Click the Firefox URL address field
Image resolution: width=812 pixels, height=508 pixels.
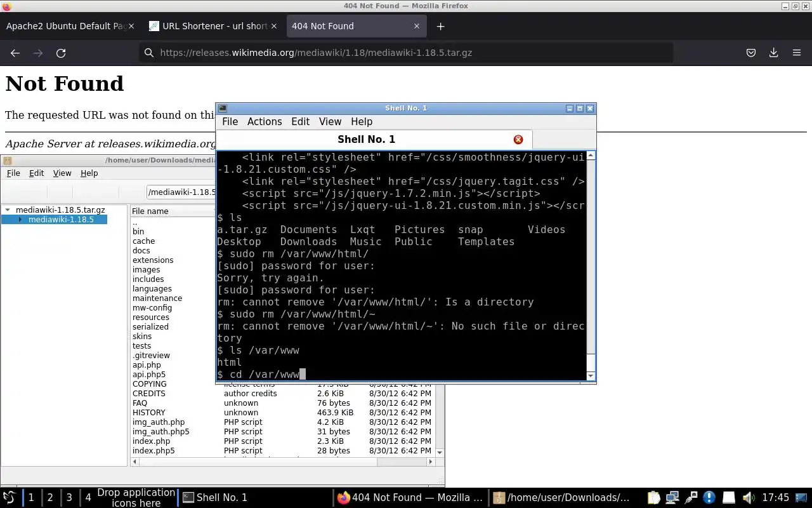click(x=406, y=53)
